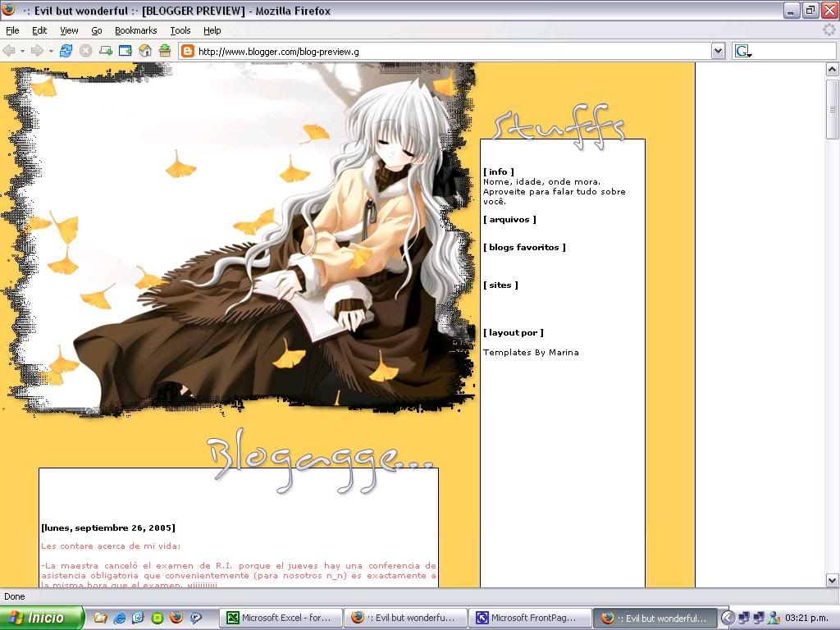This screenshot has width=840, height=630.
Task: Click the New Window toolbar icon
Action: point(126,51)
